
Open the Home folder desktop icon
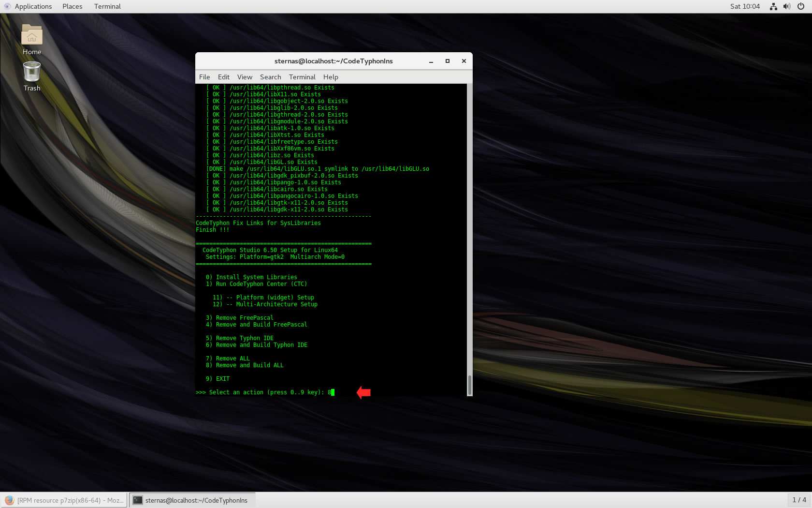[32, 39]
